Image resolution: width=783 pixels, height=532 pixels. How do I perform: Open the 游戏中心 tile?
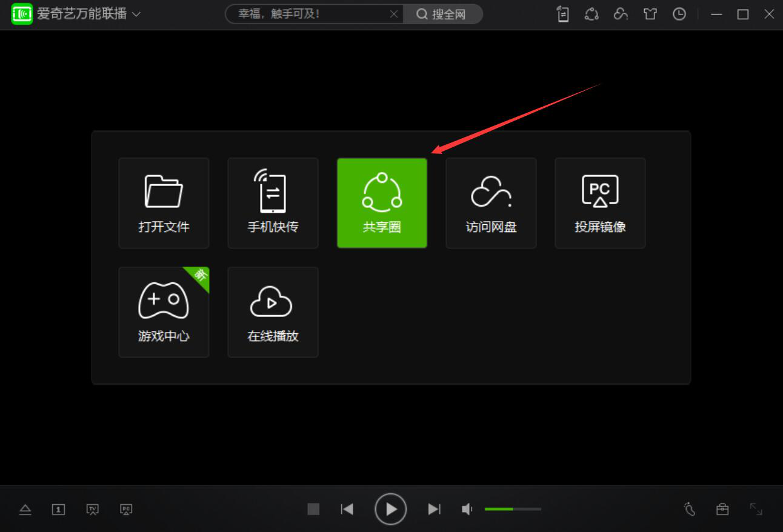click(164, 312)
